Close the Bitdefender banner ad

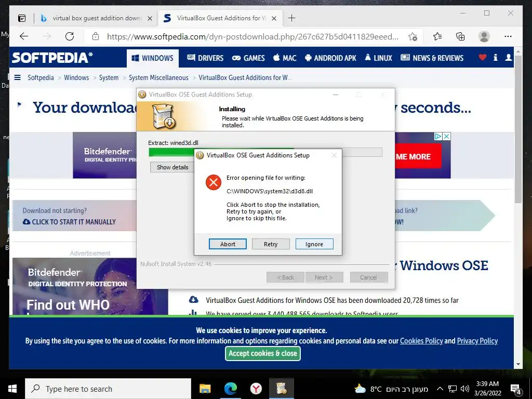[x=447, y=137]
